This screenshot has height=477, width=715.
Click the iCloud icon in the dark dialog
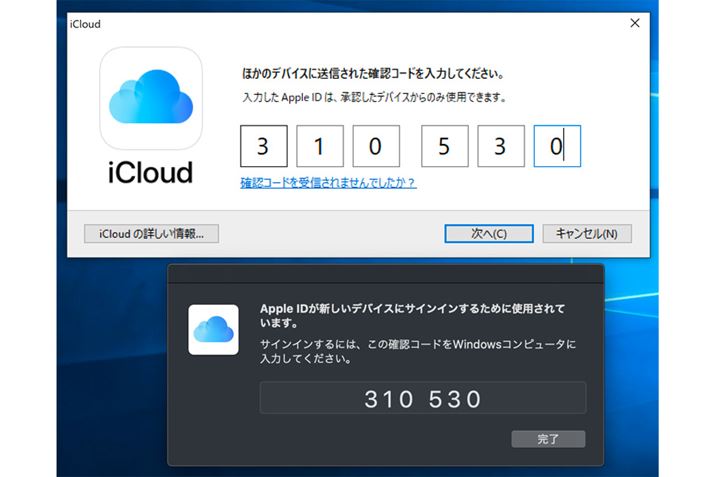pyautogui.click(x=213, y=329)
